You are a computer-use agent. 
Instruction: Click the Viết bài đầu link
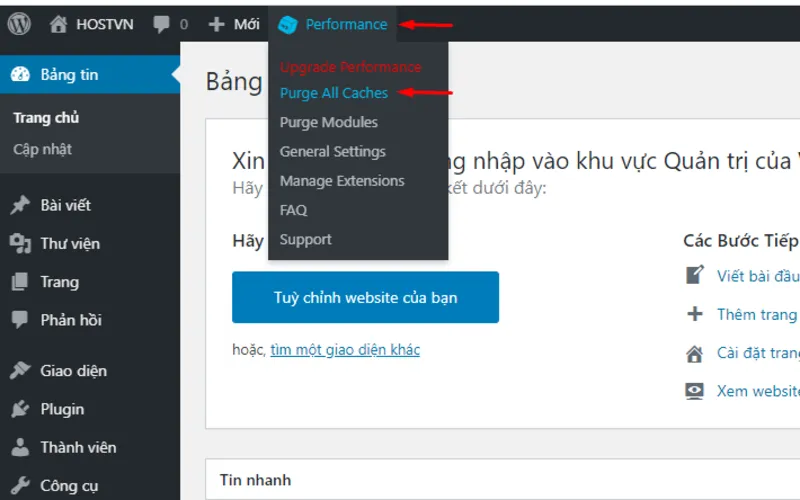(x=758, y=276)
